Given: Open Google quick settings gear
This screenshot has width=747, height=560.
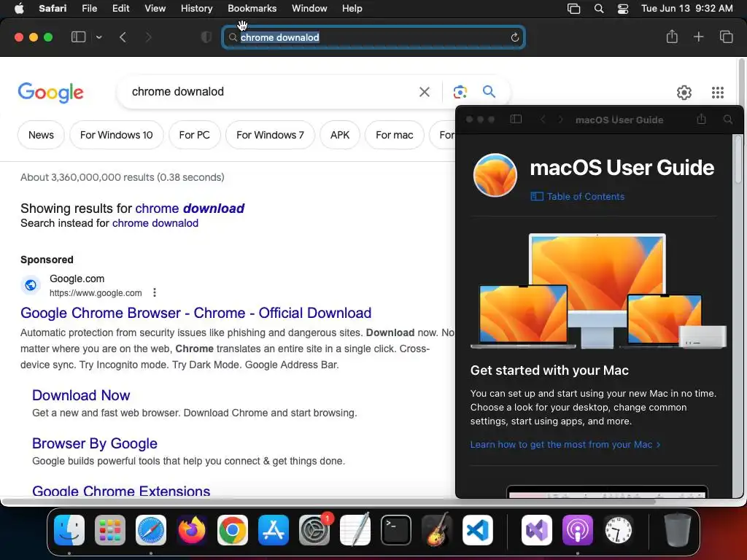Looking at the screenshot, I should tap(684, 93).
